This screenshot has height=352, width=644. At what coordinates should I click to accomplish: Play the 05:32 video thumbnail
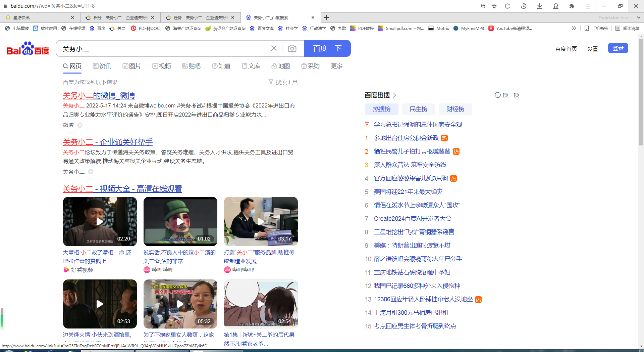click(x=180, y=304)
